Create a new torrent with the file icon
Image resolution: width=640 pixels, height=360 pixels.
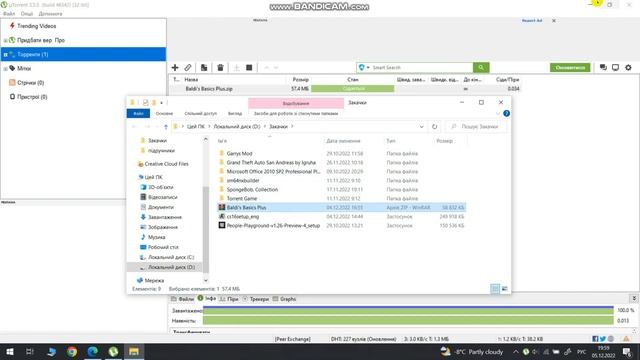pos(204,67)
